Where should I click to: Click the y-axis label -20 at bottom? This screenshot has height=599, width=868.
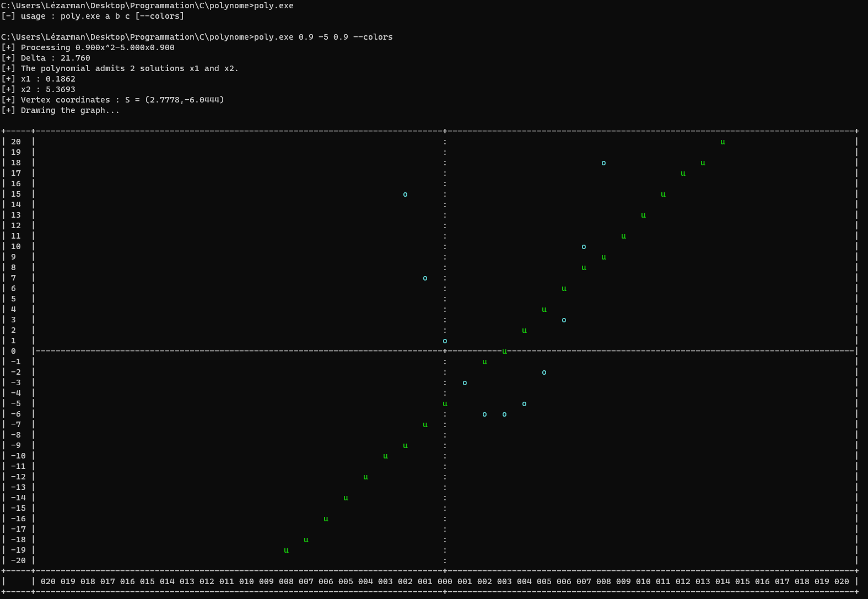tap(18, 560)
